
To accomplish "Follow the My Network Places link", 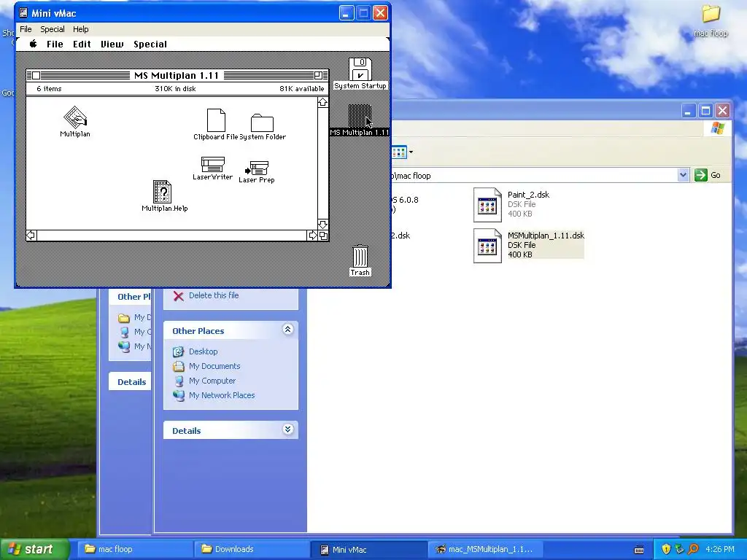I will [x=222, y=395].
